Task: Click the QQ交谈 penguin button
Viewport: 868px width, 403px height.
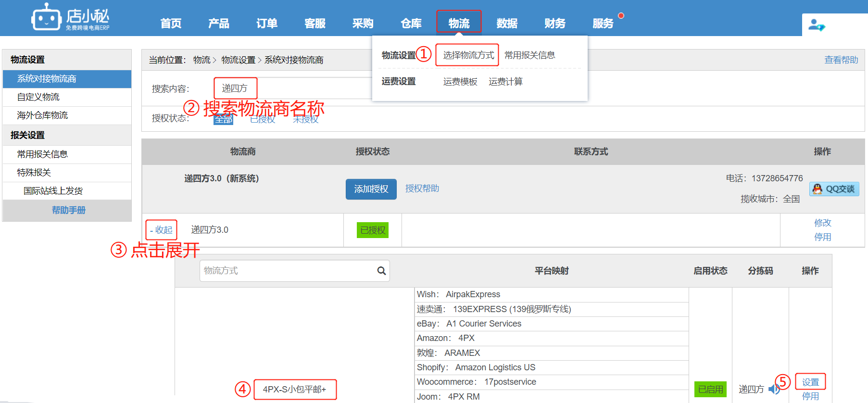Action: tap(834, 189)
